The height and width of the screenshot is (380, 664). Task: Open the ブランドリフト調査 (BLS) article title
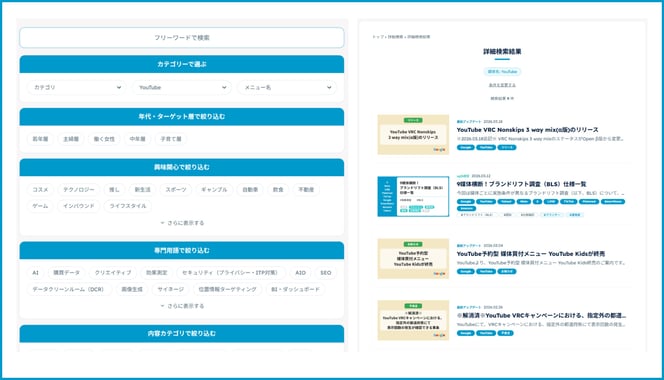pos(521,184)
